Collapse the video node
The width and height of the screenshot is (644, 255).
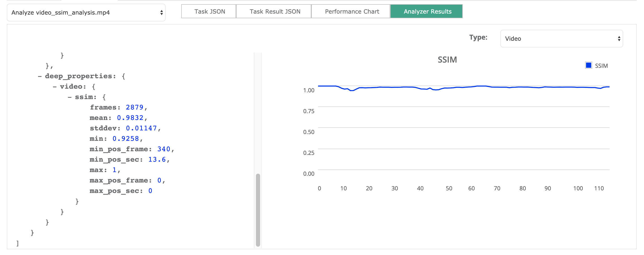pos(55,87)
